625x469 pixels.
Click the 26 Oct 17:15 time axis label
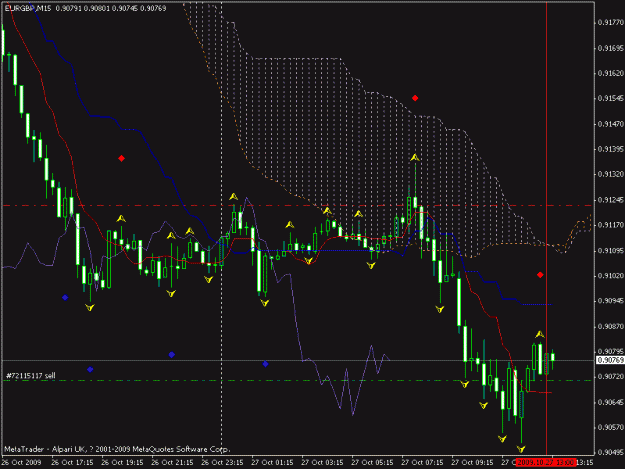(x=73, y=463)
